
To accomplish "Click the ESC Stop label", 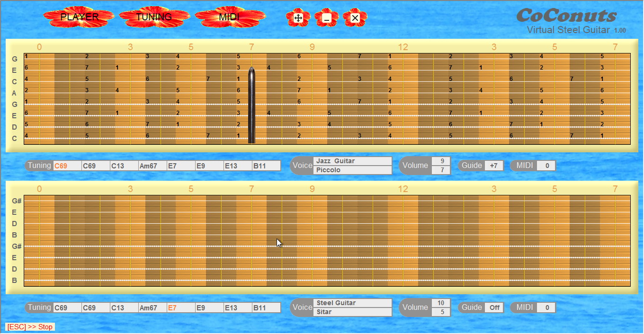I will (x=30, y=327).
